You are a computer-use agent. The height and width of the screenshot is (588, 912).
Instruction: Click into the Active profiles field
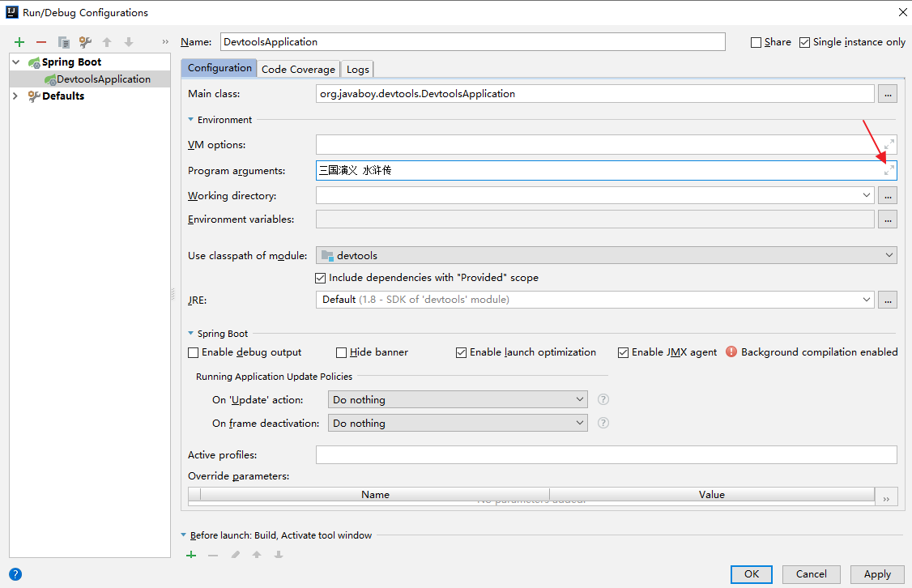point(606,455)
